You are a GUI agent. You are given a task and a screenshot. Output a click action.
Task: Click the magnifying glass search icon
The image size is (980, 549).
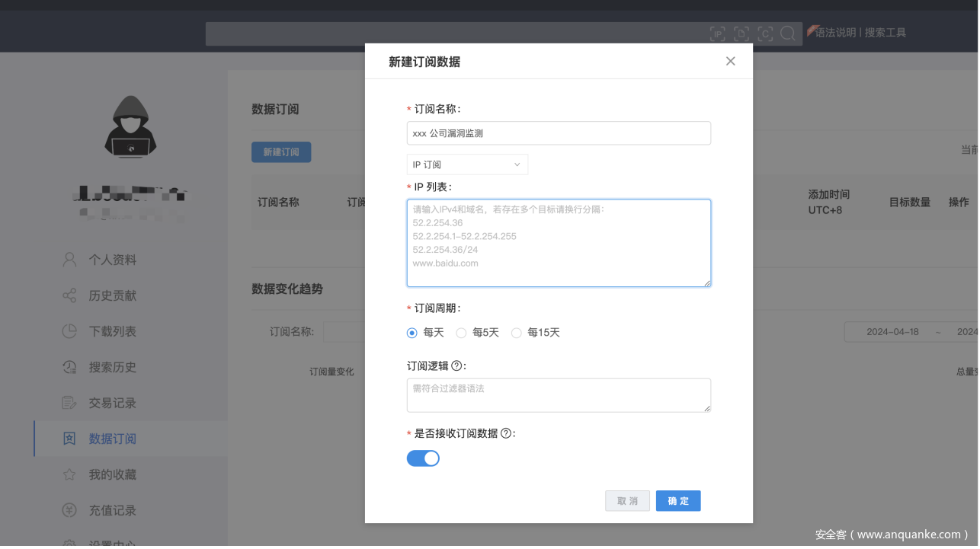(788, 34)
